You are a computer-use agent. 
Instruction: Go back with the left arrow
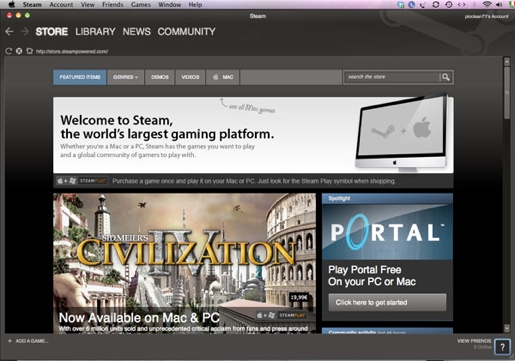click(9, 31)
